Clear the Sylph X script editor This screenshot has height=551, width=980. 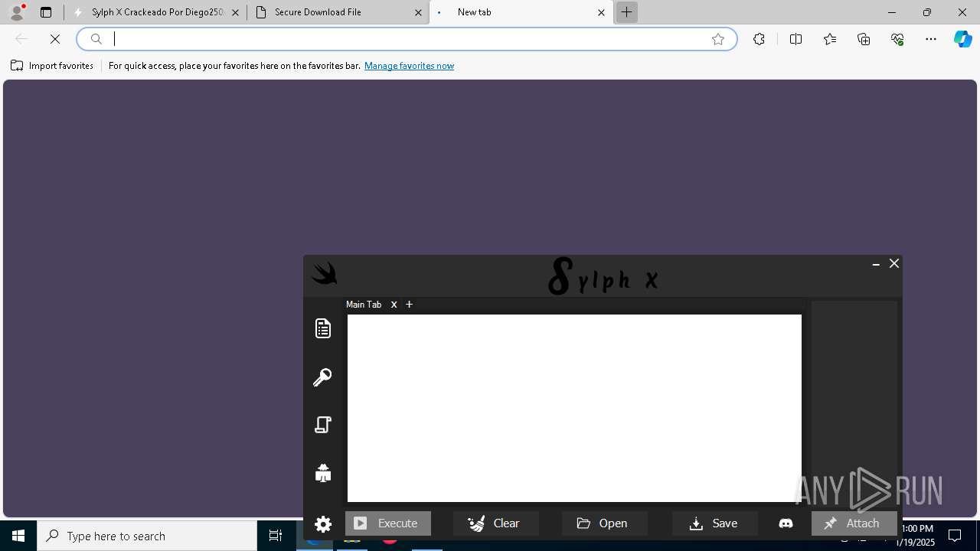pyautogui.click(x=496, y=523)
